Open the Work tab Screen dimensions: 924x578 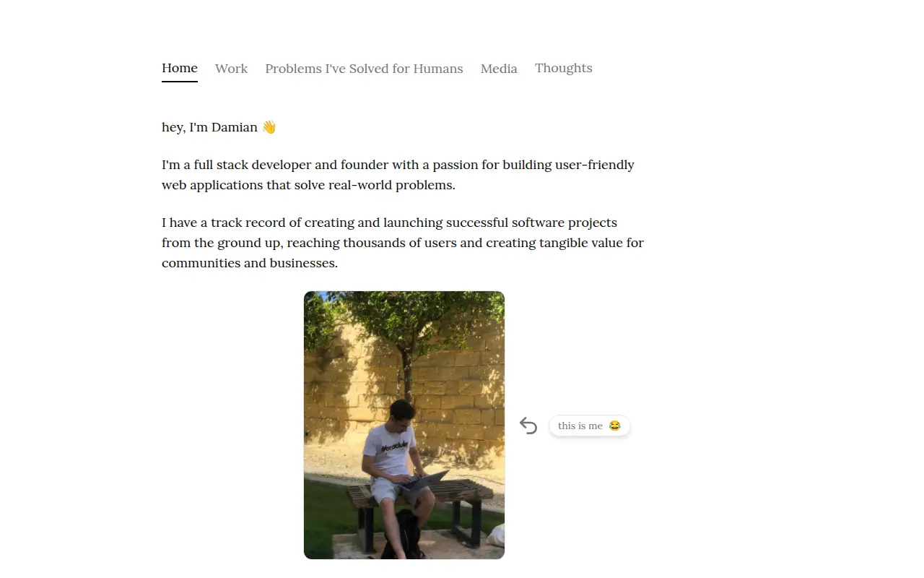tap(231, 69)
